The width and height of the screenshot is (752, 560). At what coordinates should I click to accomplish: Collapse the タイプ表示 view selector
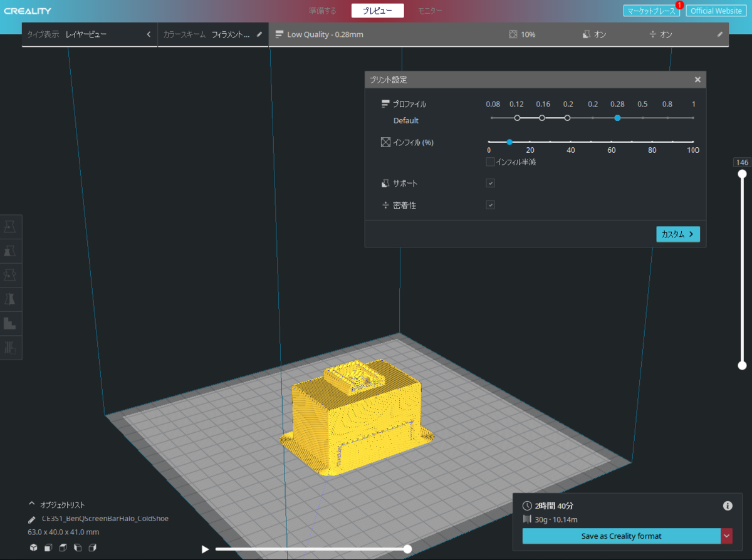click(149, 34)
